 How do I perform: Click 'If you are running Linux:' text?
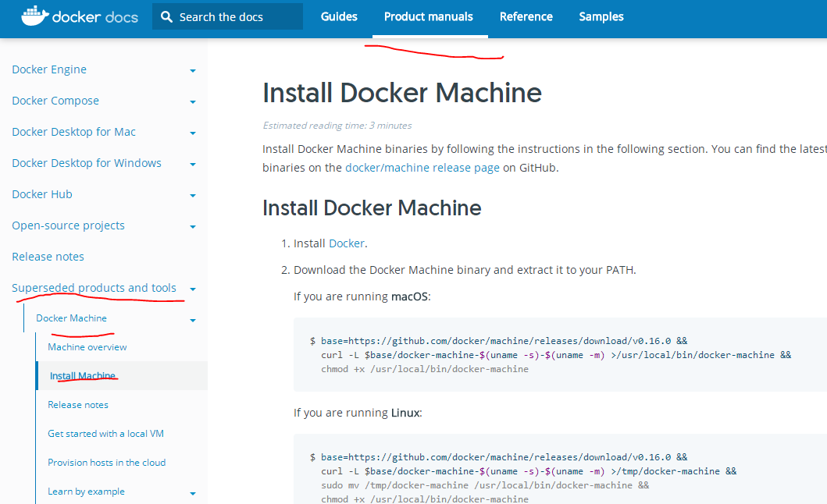[x=358, y=413]
